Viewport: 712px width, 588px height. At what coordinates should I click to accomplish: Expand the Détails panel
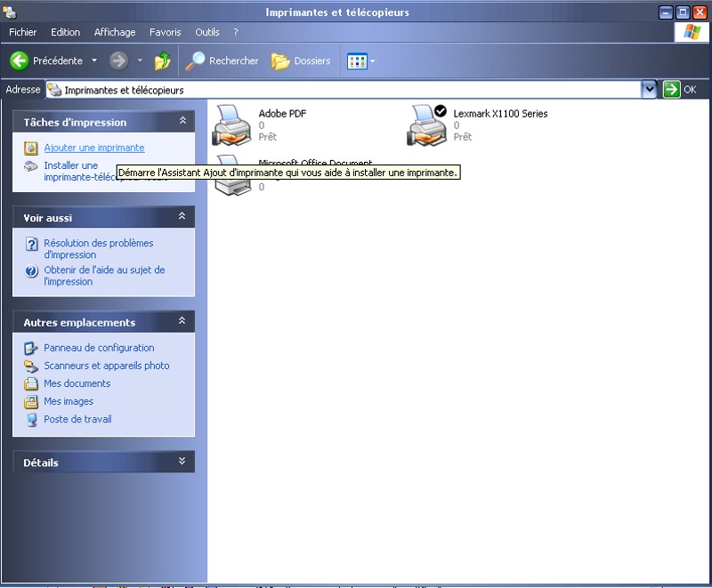(x=182, y=462)
